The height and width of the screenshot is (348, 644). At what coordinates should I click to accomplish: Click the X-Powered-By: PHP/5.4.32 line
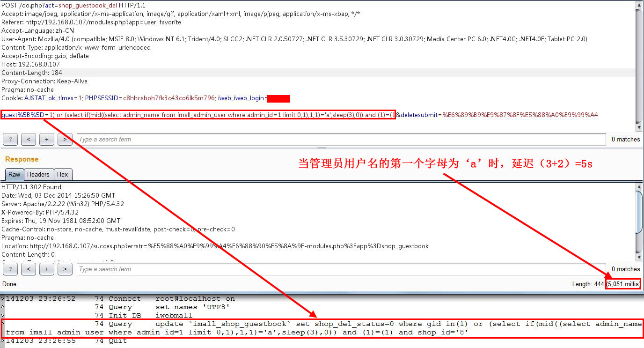[40, 212]
